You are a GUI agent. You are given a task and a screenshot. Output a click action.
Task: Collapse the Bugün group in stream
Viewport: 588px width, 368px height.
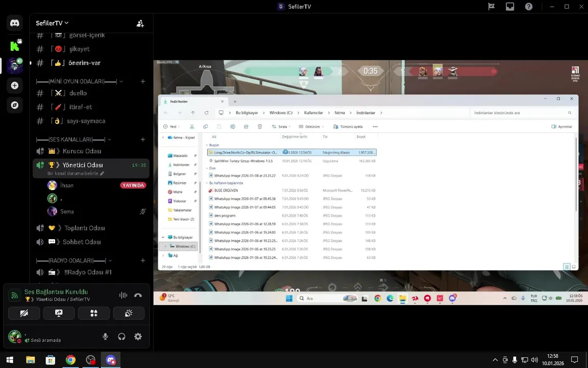point(207,145)
